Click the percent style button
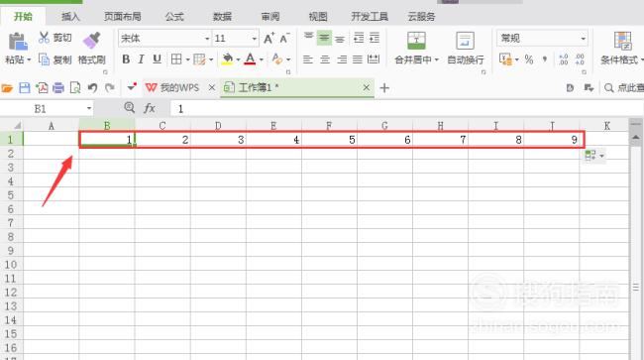Image resolution: width=644 pixels, height=360 pixels. (x=529, y=60)
